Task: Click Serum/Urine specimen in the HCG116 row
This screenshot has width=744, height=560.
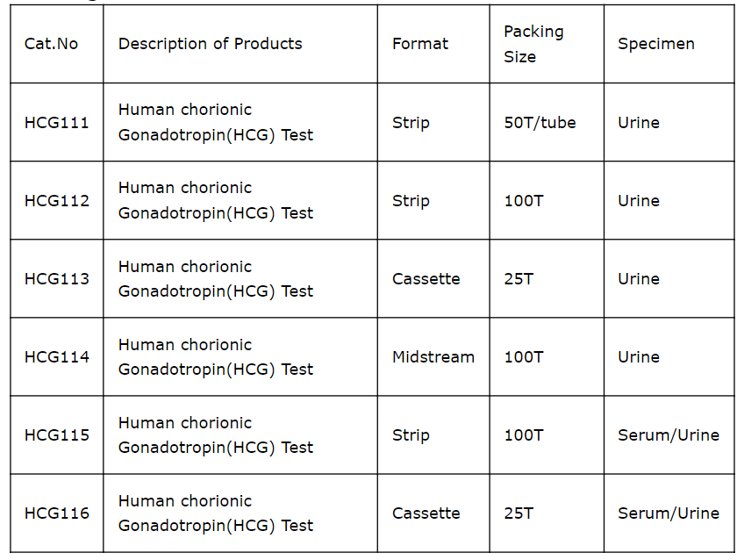Action: (668, 513)
